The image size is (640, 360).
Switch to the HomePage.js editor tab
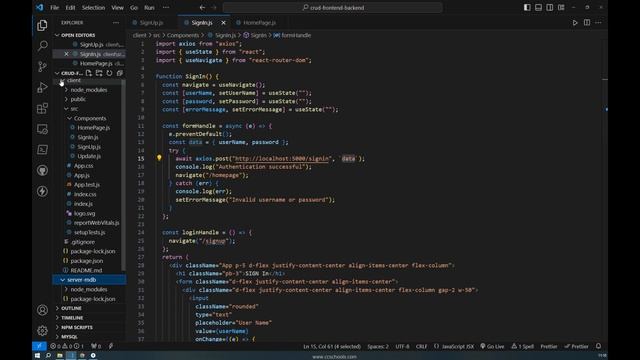(x=260, y=23)
